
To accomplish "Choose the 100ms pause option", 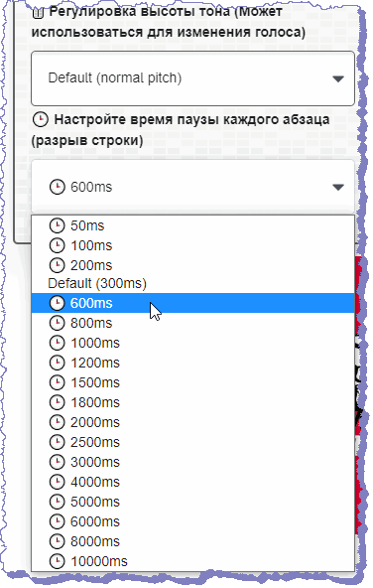I will click(192, 245).
